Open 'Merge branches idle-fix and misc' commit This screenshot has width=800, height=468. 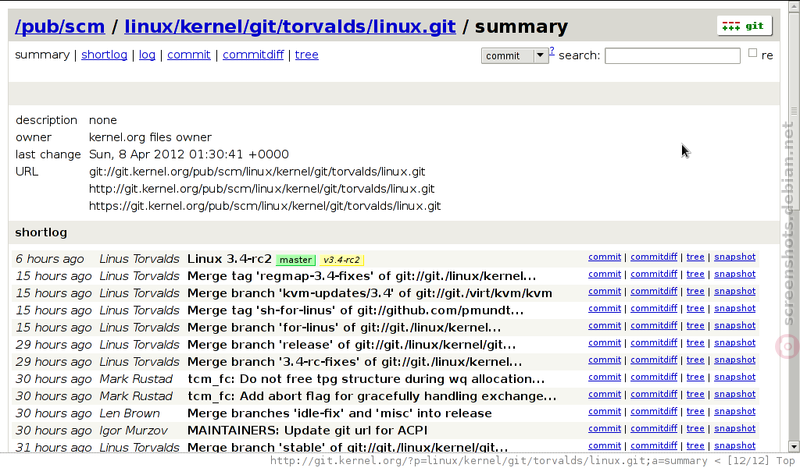pos(340,413)
